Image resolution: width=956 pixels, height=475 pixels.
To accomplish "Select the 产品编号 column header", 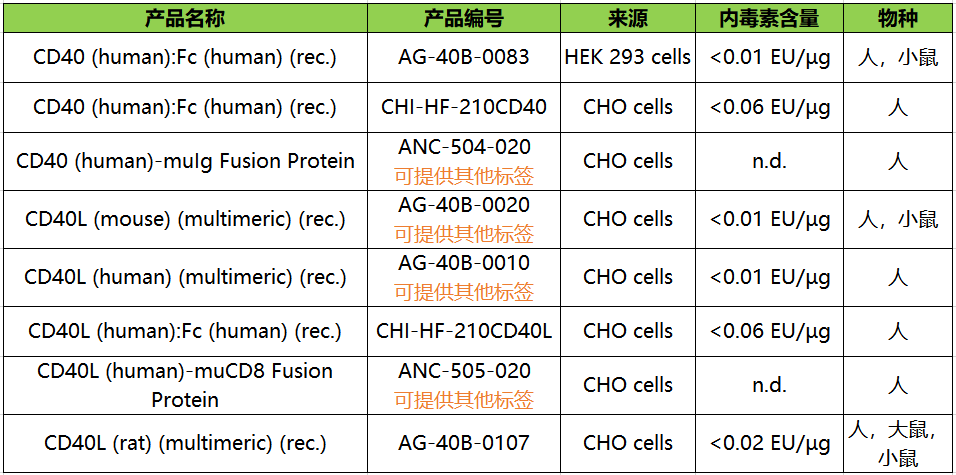I will tap(463, 19).
